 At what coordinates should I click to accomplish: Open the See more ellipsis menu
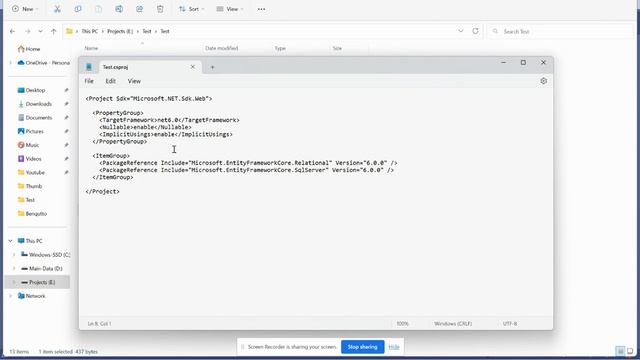[261, 9]
